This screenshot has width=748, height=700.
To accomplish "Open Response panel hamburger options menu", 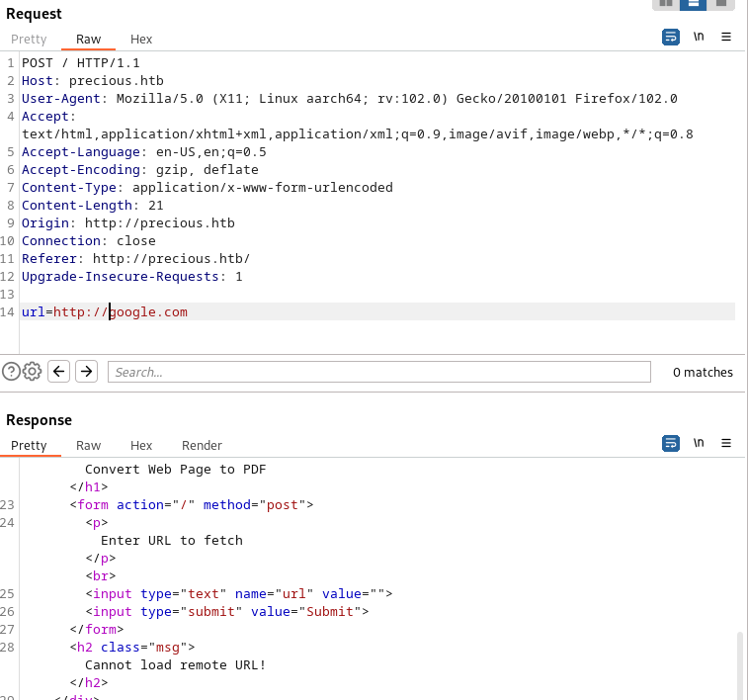I will (726, 443).
